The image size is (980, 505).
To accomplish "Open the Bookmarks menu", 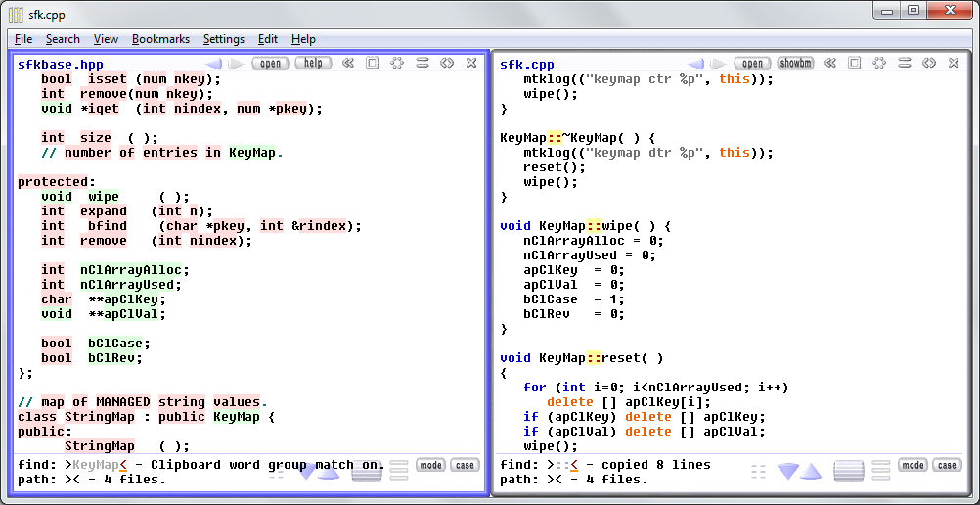I will (159, 39).
